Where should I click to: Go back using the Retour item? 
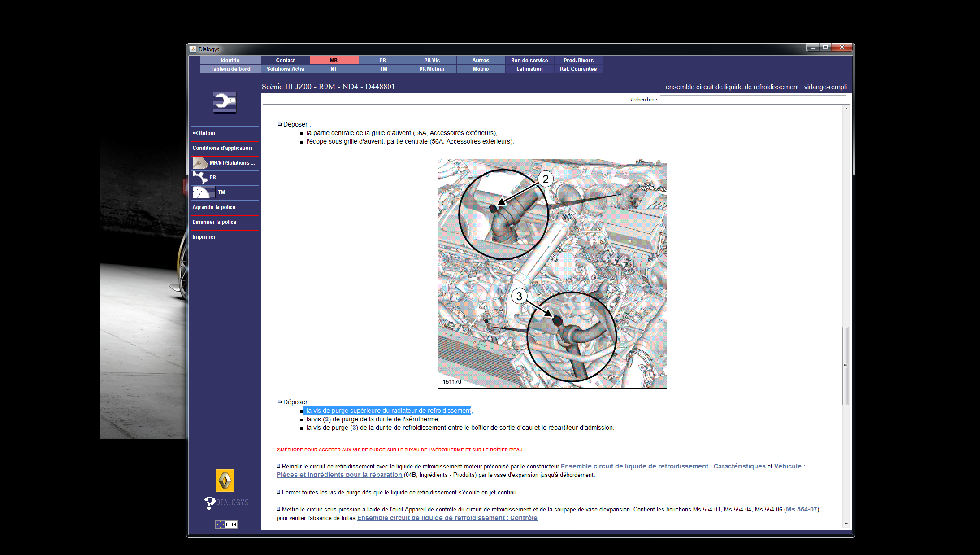[x=204, y=133]
